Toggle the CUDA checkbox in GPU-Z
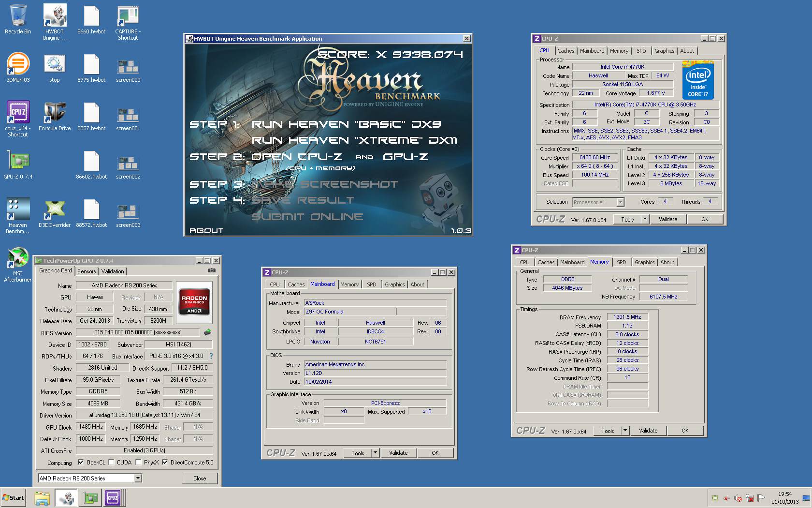This screenshot has width=812, height=508. pyautogui.click(x=112, y=463)
